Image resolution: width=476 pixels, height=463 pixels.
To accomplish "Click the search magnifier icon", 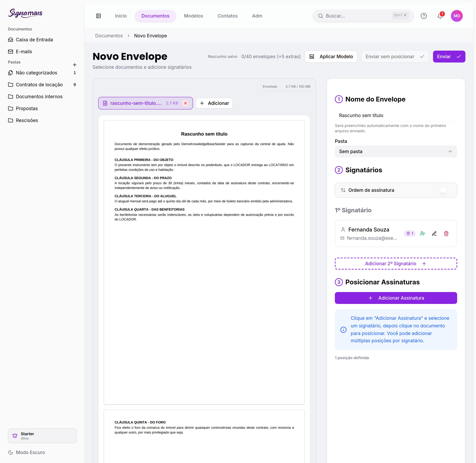I will 321,16.
